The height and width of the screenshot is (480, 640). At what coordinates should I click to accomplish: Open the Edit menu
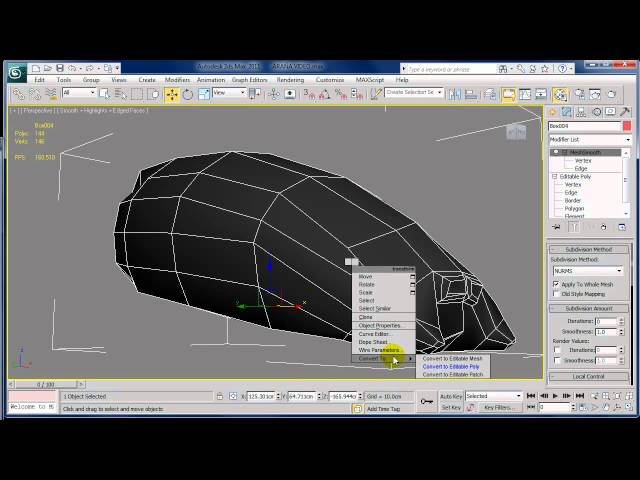point(39,80)
